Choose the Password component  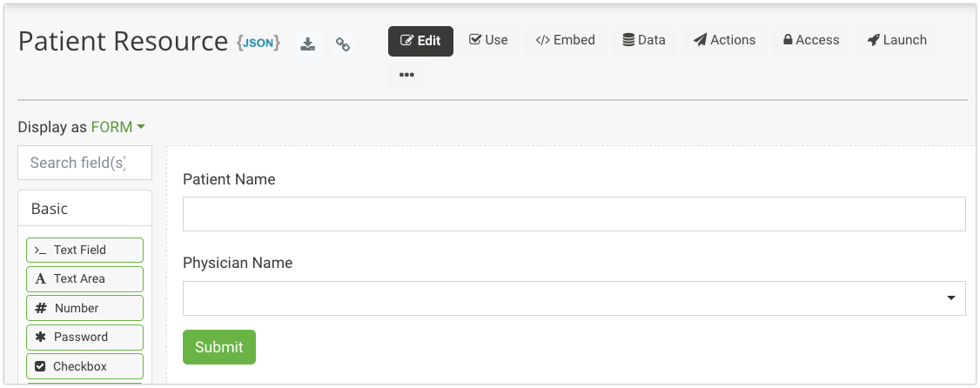coord(84,337)
